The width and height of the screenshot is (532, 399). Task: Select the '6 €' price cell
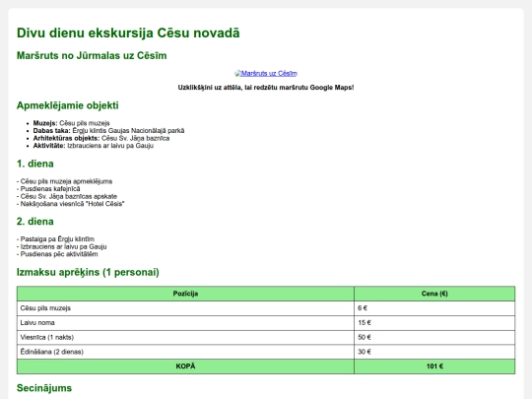pyautogui.click(x=434, y=308)
